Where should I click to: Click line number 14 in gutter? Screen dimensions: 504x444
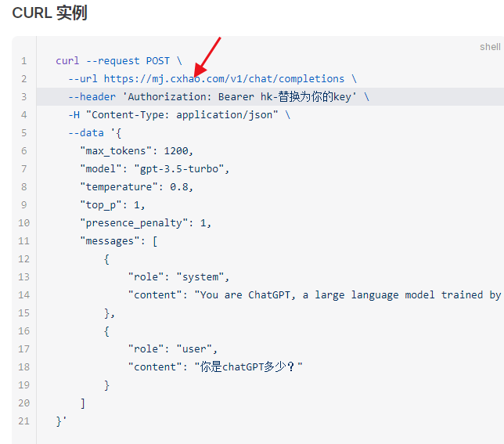(24, 294)
